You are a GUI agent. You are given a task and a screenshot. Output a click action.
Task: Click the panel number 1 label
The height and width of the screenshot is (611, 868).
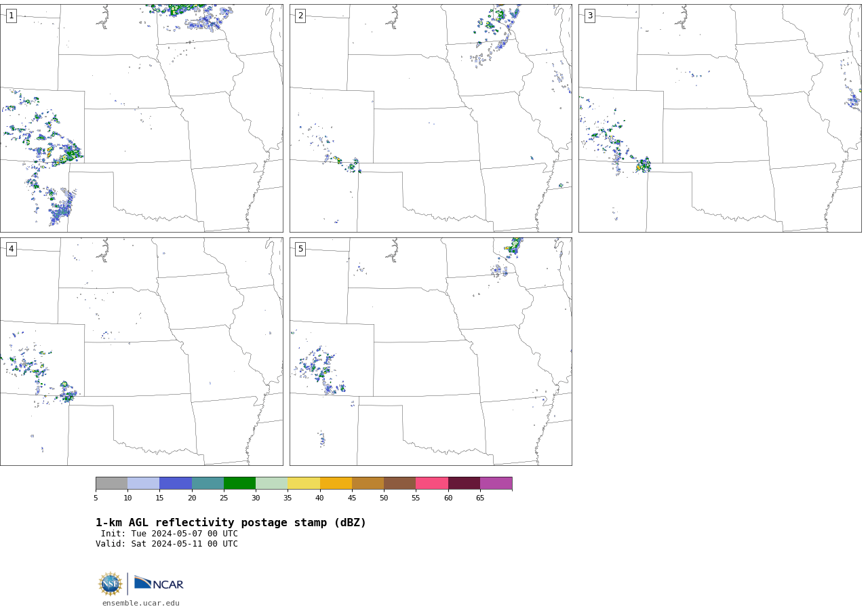[x=11, y=16]
